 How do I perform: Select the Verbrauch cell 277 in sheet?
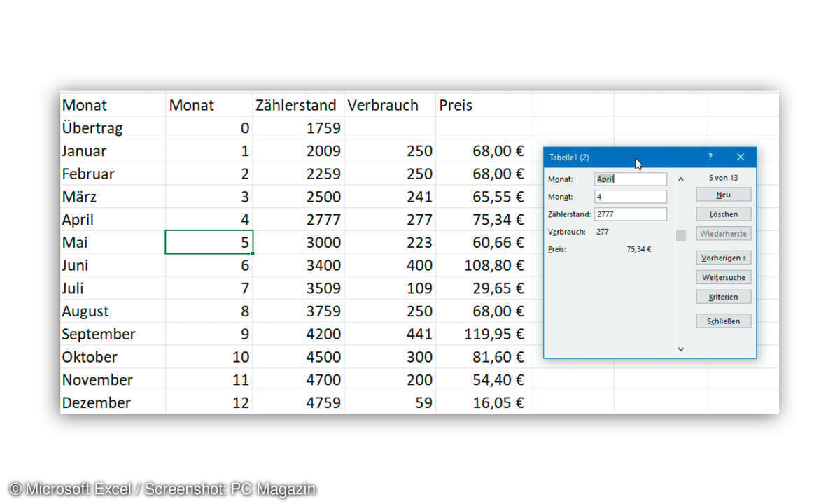click(390, 220)
